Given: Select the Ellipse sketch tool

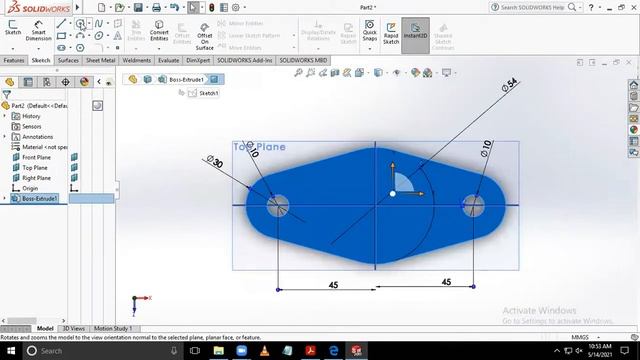Looking at the screenshot, I should (x=99, y=36).
